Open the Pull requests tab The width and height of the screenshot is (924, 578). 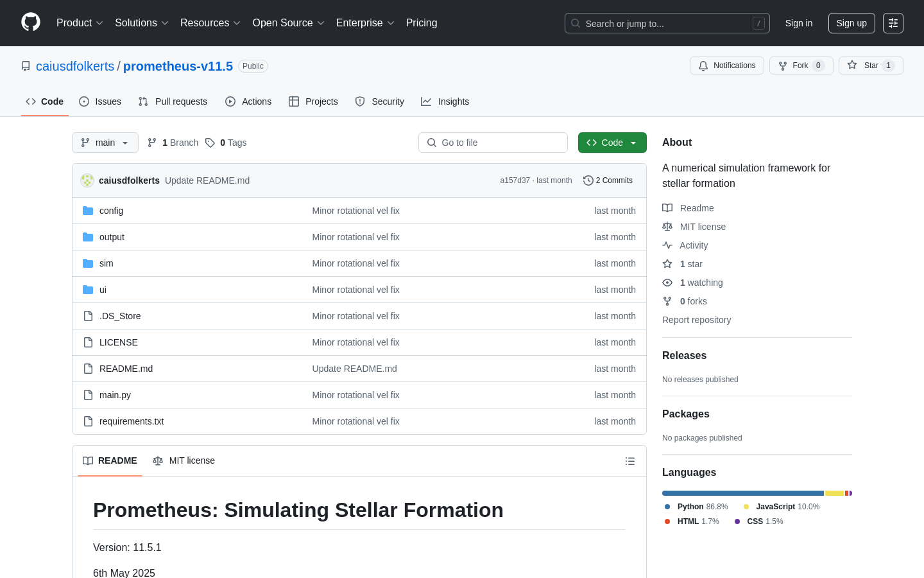(173, 101)
